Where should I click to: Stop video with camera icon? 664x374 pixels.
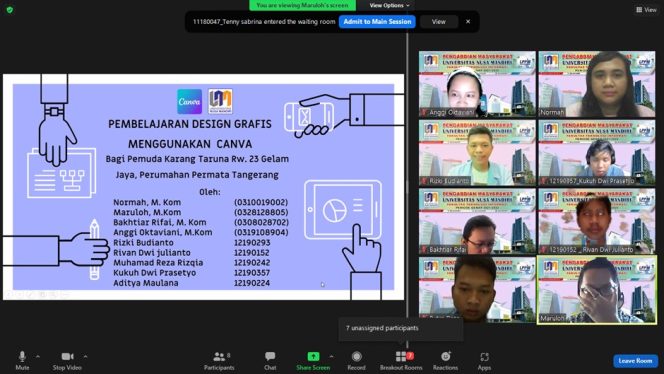coord(67,361)
